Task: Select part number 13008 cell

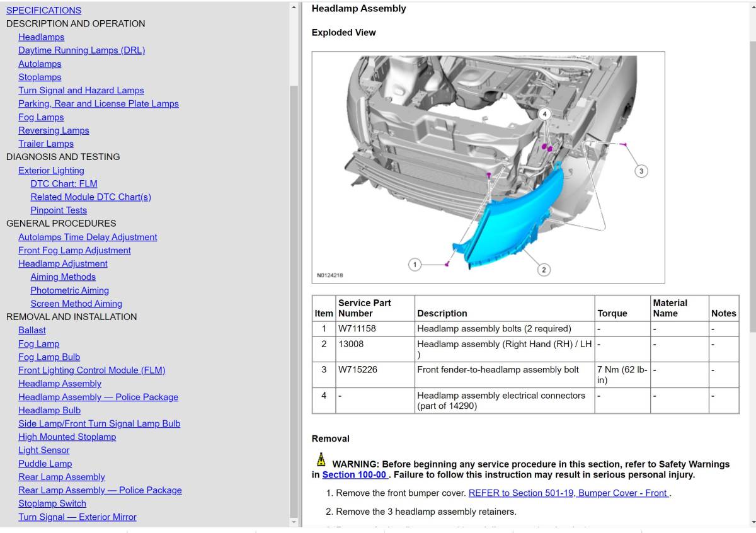Action: (375, 348)
